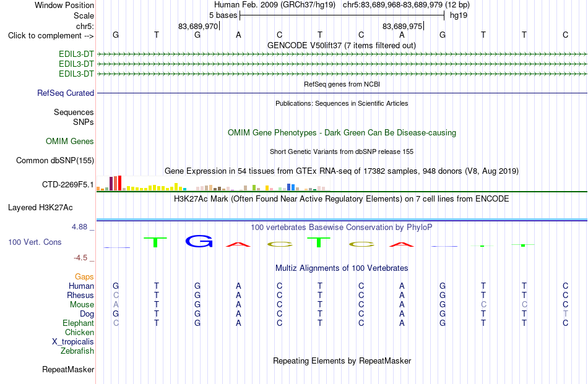
Task: Select the Zebrafish species label
Action: (x=77, y=351)
